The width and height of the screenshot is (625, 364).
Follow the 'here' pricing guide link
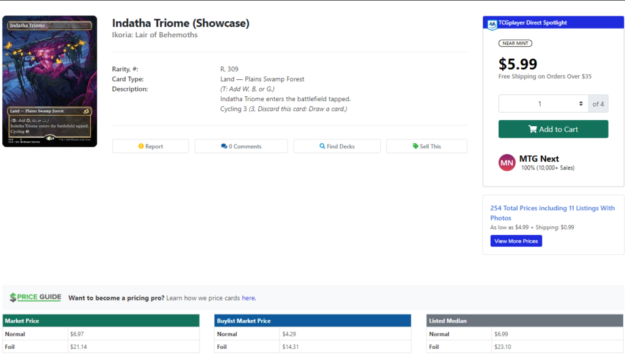point(248,298)
